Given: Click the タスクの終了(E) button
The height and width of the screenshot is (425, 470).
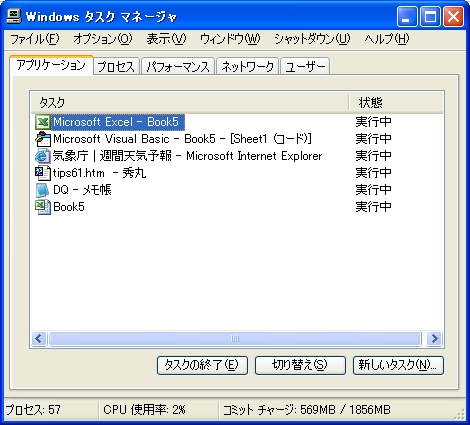Looking at the screenshot, I should coord(202,365).
